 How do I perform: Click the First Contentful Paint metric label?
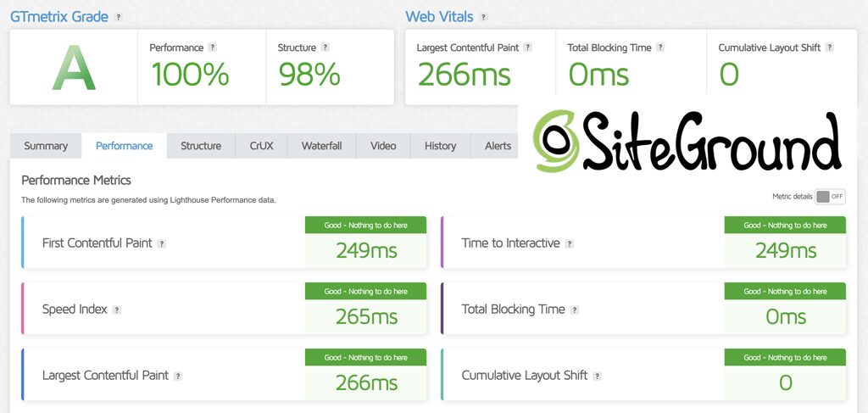click(x=97, y=243)
